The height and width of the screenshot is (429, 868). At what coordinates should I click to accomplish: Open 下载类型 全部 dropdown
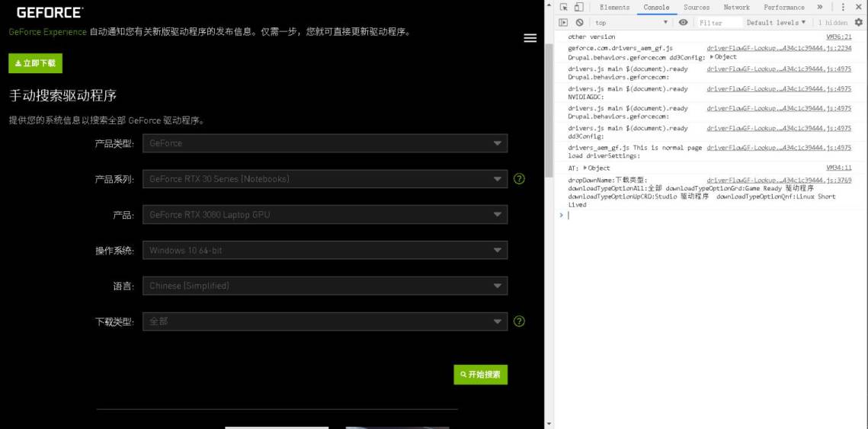coord(325,321)
